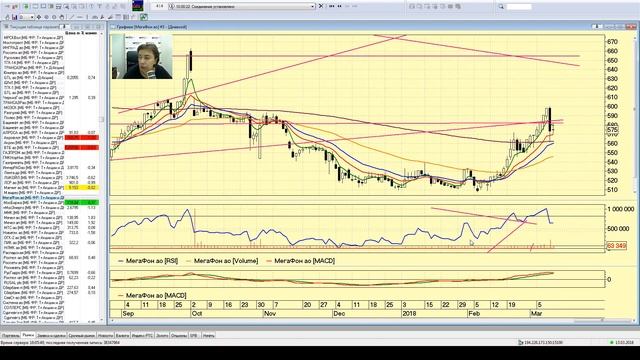
Task: Switch to the Рынок tab
Action: [x=28, y=336]
